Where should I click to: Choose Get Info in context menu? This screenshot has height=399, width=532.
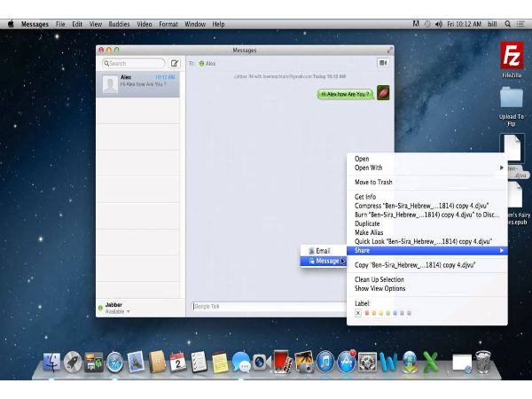(426, 197)
